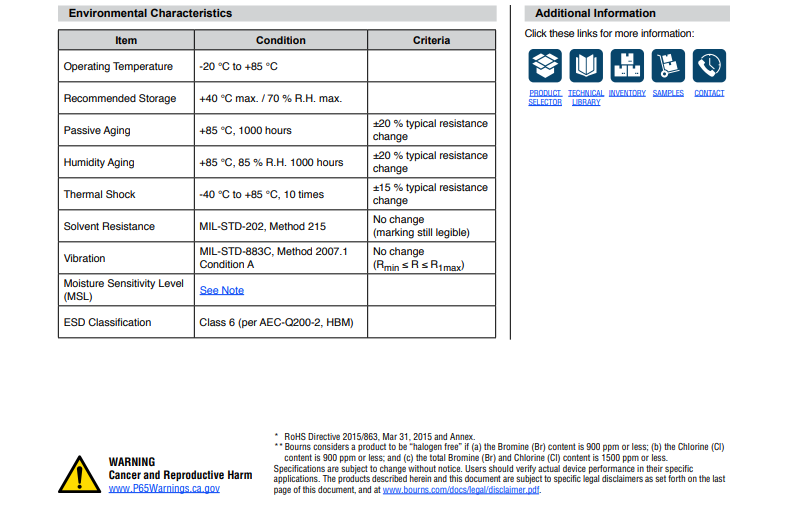This screenshot has width=786, height=521.
Task: Click the Product Selector box icon
Action: (x=545, y=66)
